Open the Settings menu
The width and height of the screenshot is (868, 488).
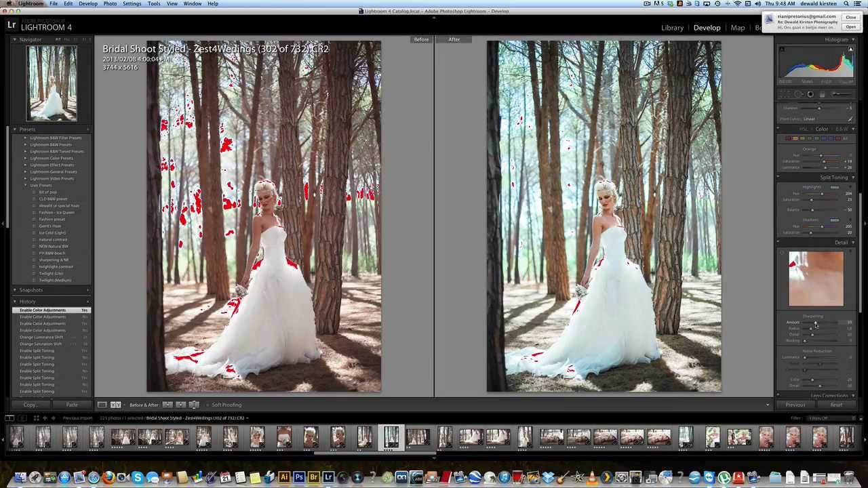[132, 4]
